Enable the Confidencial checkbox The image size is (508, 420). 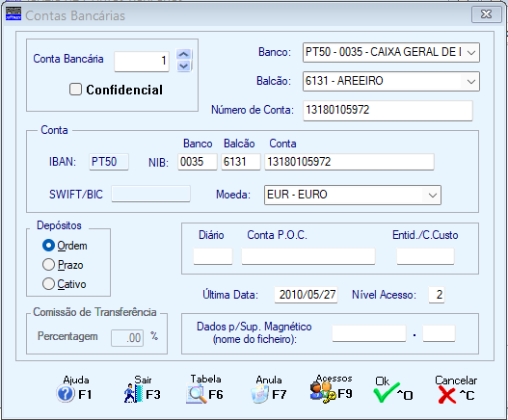(x=75, y=90)
